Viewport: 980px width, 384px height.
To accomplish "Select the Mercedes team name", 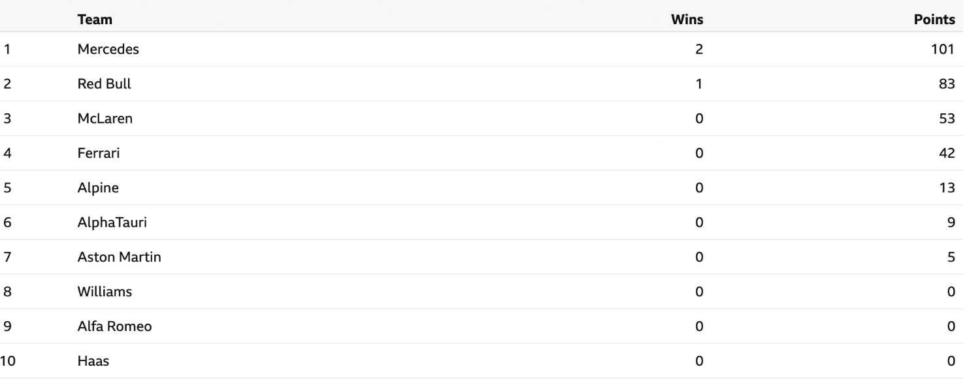I will click(108, 49).
